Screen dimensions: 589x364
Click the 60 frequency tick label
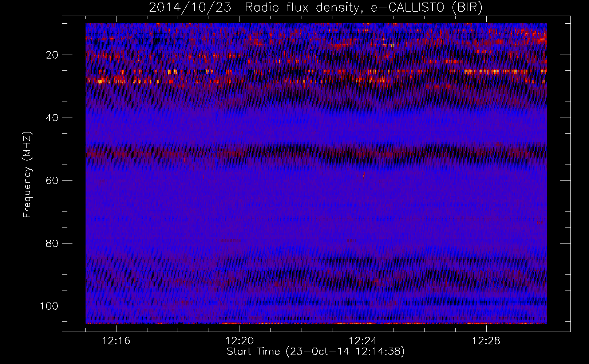(x=52, y=181)
